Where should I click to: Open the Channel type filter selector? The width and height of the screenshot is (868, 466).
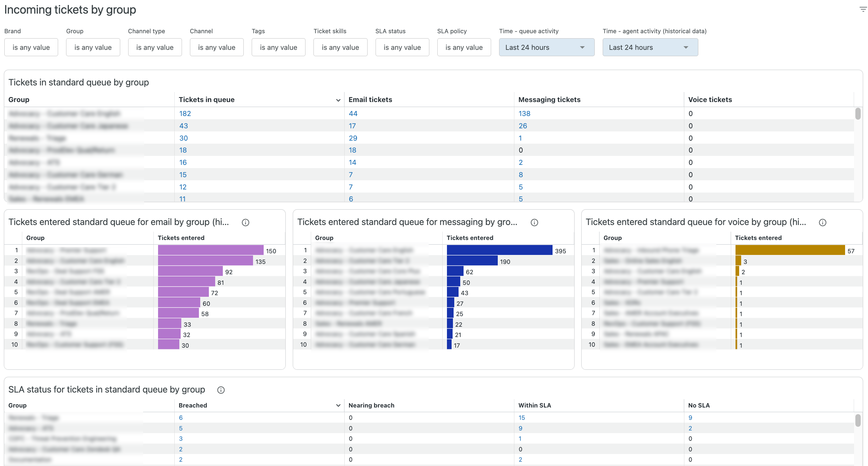pos(155,48)
